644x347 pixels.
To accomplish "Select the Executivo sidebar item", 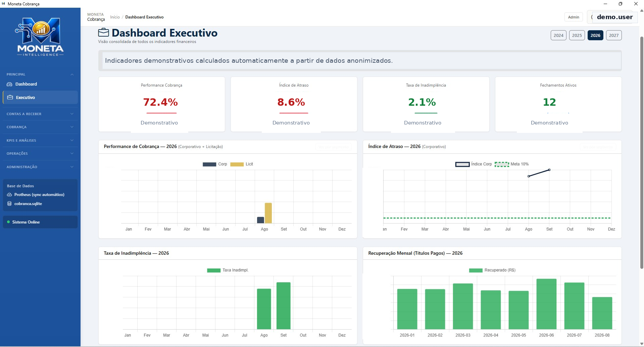I will tap(40, 97).
